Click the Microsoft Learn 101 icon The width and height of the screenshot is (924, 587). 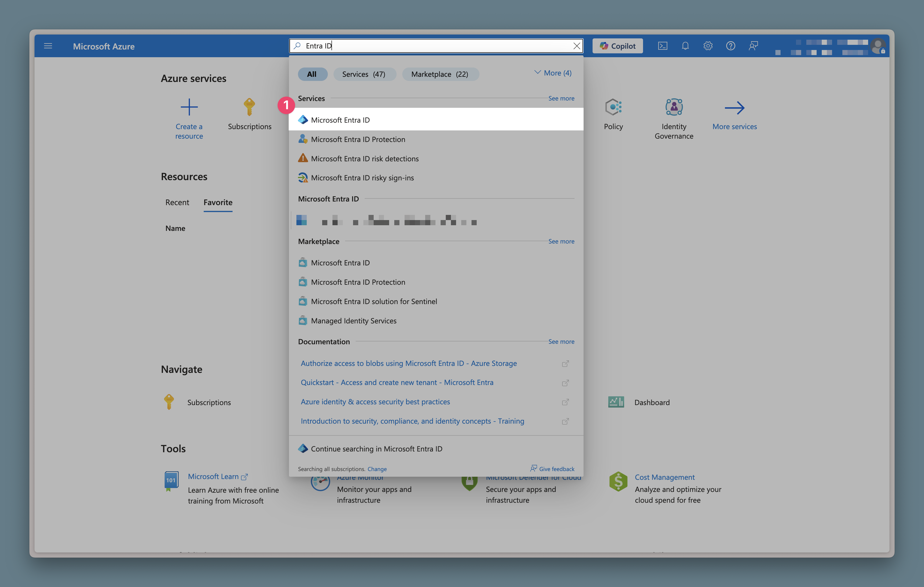point(171,481)
